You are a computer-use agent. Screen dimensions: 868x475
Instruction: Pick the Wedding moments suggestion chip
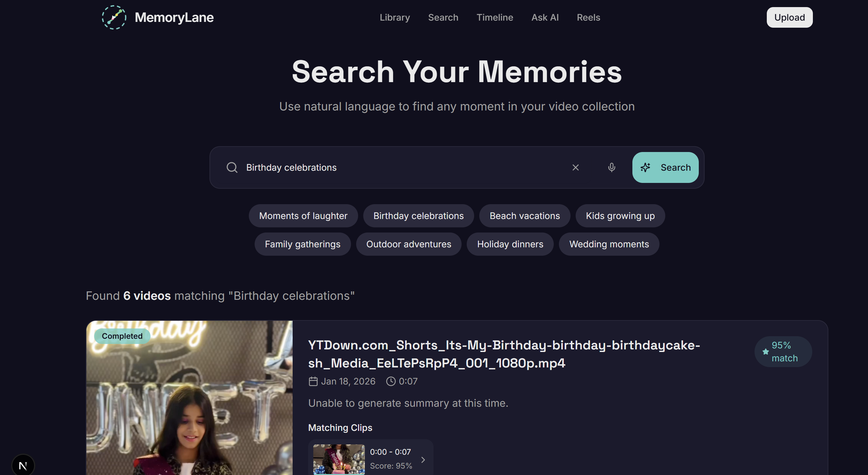[609, 244]
